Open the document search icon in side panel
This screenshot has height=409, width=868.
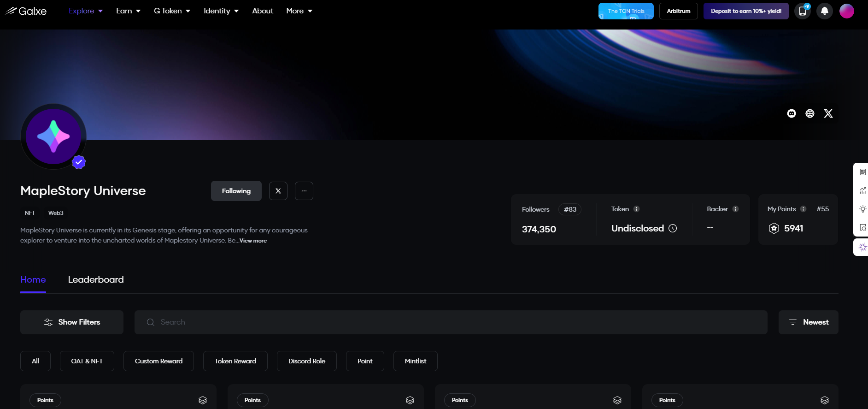[863, 227]
